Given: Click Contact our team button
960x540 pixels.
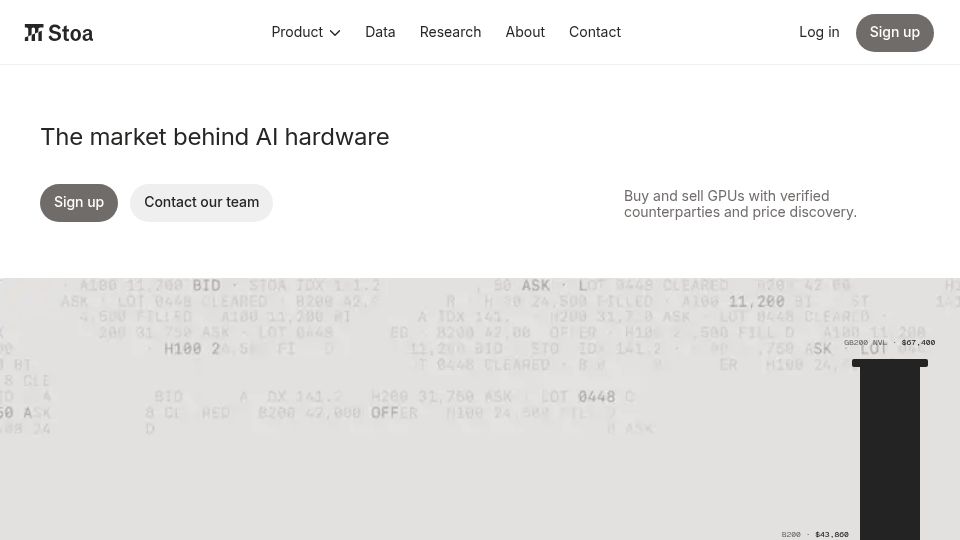Looking at the screenshot, I should [x=201, y=203].
